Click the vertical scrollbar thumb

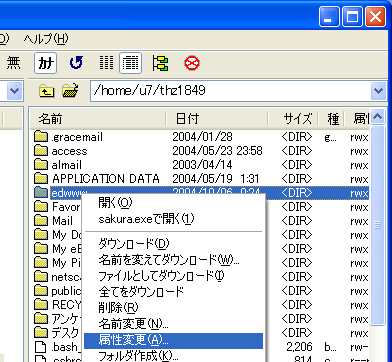coord(377,225)
